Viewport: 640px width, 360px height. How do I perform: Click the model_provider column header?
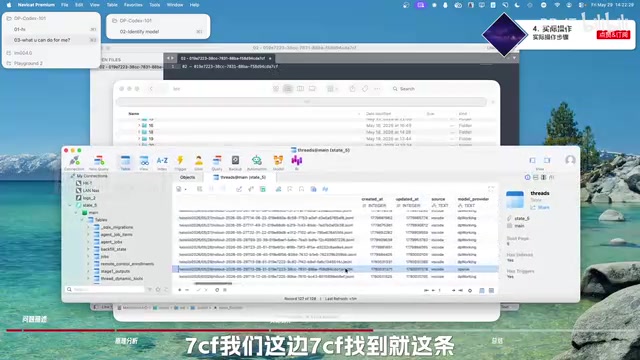(x=473, y=199)
